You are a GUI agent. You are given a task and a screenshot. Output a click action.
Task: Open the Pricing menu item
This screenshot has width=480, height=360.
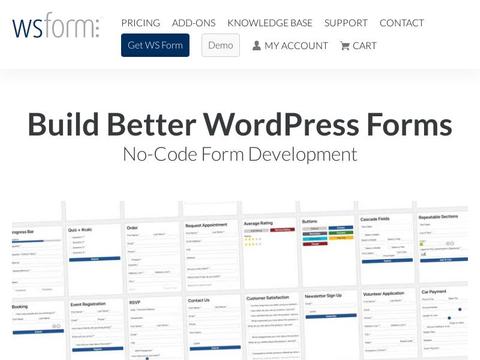tap(141, 23)
